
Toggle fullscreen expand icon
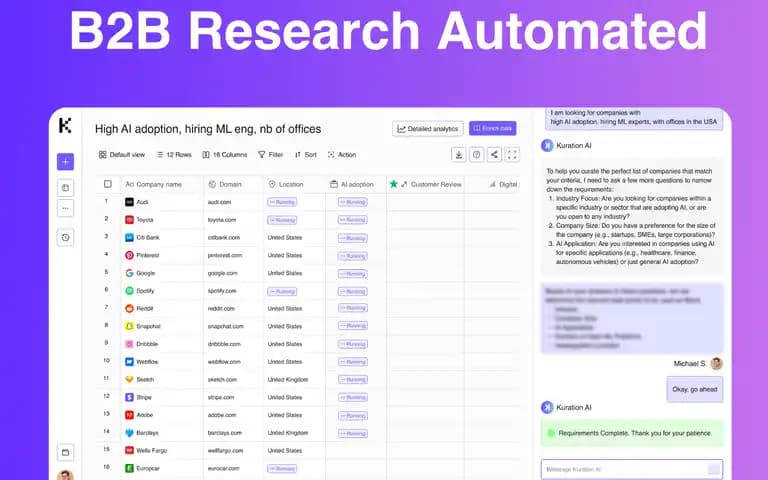click(512, 155)
